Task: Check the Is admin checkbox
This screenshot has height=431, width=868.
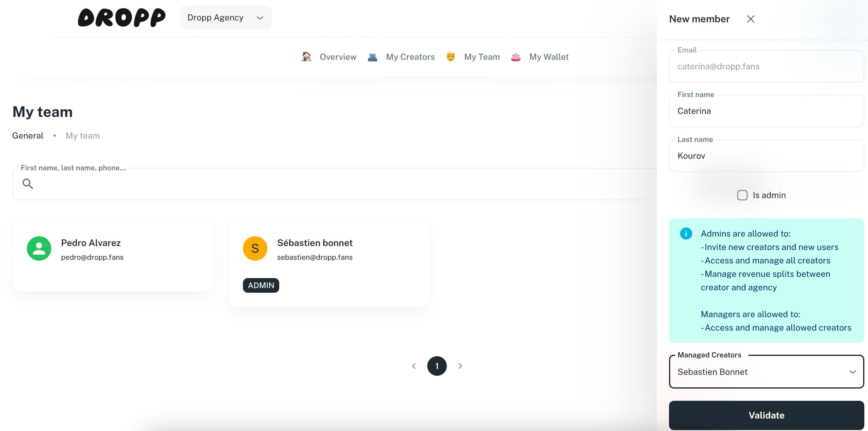Action: (x=742, y=195)
